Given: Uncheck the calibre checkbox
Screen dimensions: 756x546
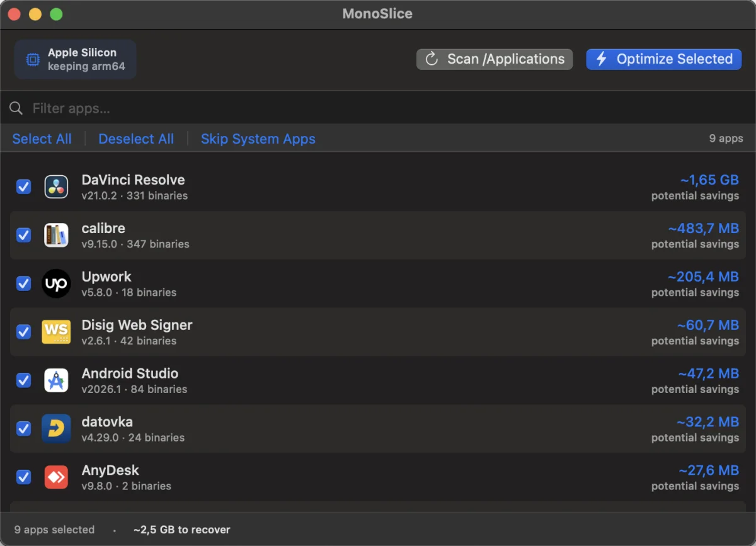Looking at the screenshot, I should click(x=23, y=235).
